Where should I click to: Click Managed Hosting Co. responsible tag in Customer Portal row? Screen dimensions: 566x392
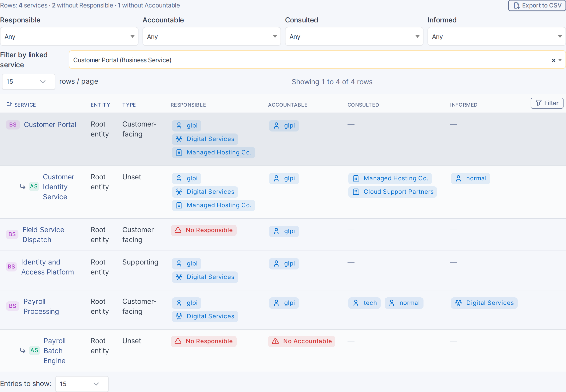(x=213, y=152)
